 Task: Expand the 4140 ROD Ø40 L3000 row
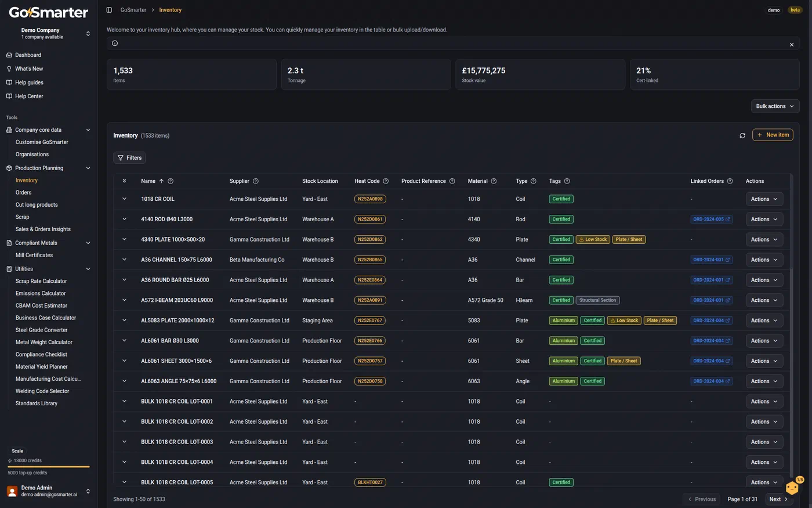[124, 219]
